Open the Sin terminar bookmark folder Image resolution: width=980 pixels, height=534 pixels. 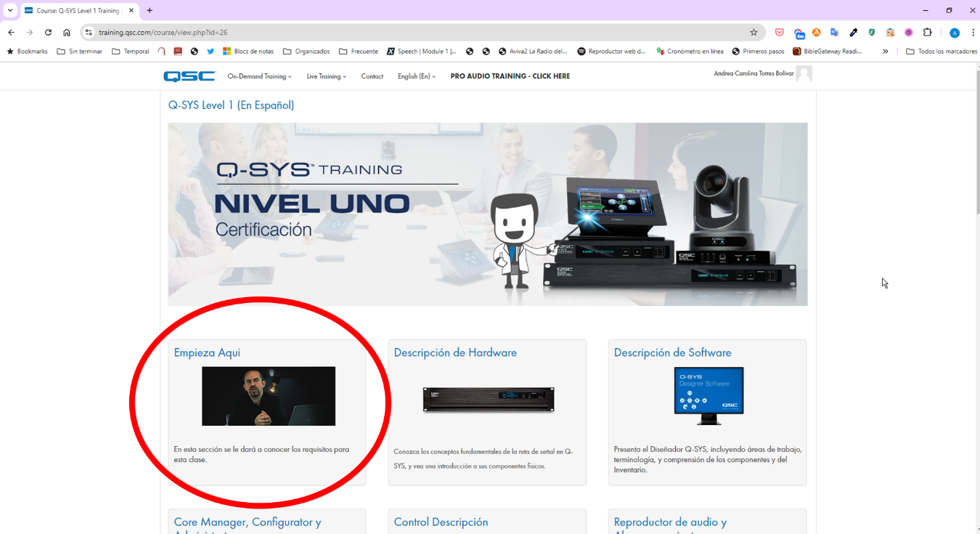click(x=80, y=52)
